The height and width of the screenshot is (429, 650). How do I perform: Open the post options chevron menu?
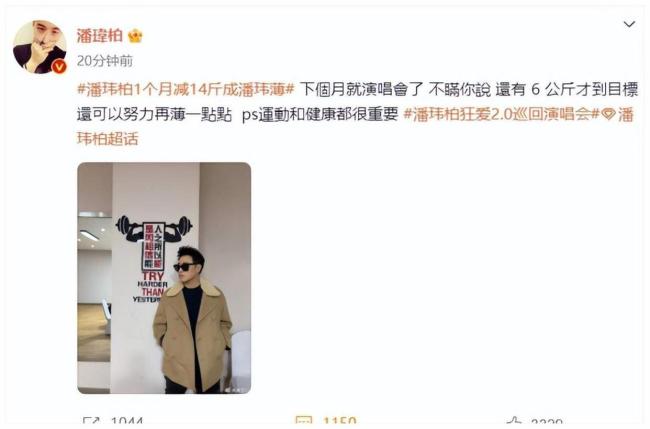629,24
